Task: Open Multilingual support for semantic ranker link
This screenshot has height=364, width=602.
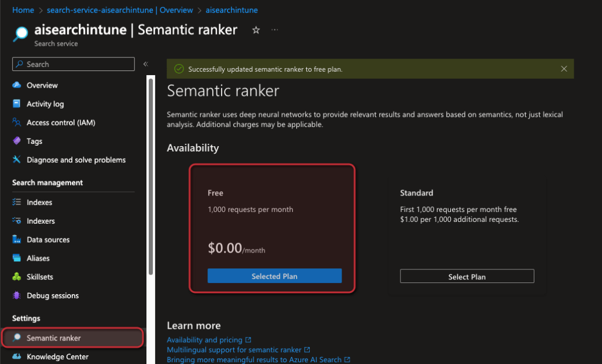Action: tap(234, 350)
